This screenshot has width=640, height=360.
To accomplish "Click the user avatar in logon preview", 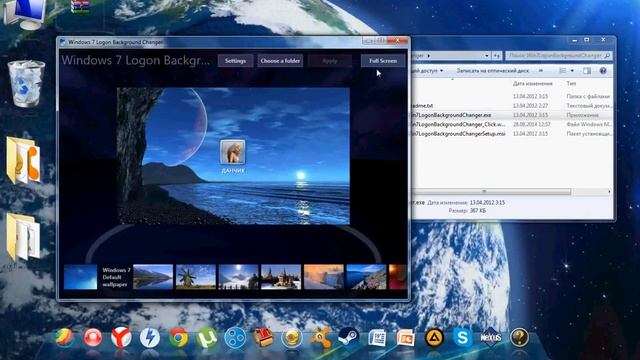I will coord(233,151).
